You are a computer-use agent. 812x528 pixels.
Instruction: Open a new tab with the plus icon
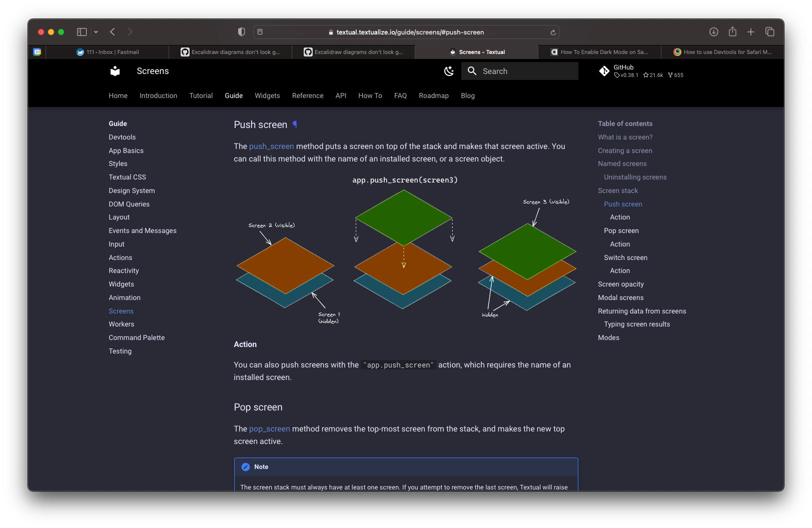click(x=751, y=32)
